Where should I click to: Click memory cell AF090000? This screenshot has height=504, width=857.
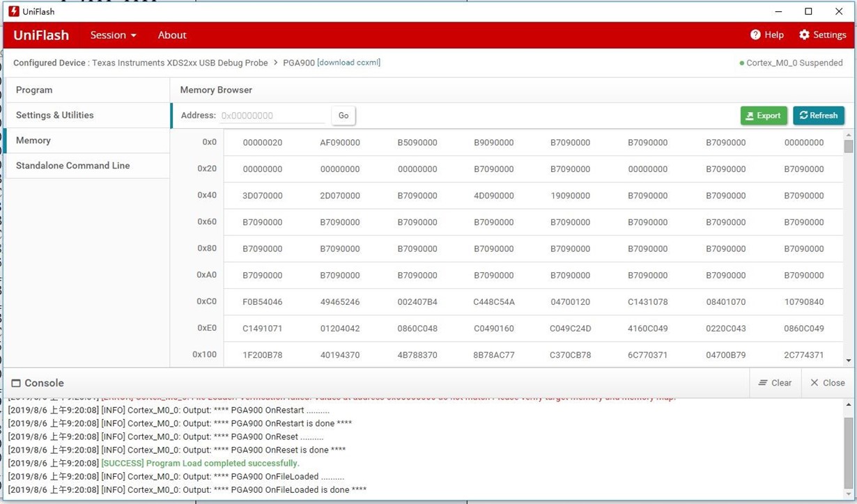click(x=340, y=143)
